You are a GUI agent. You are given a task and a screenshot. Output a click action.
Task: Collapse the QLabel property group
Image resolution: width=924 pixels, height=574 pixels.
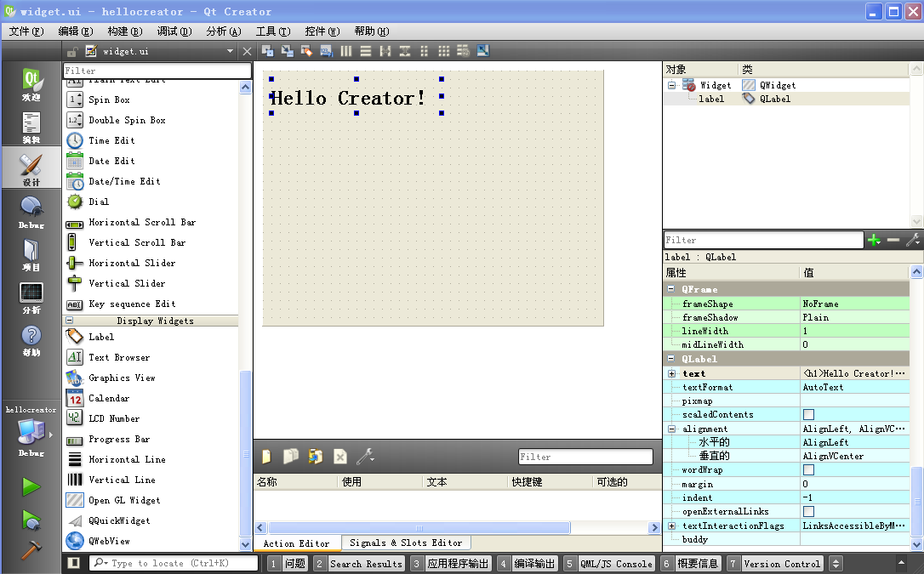(670, 359)
